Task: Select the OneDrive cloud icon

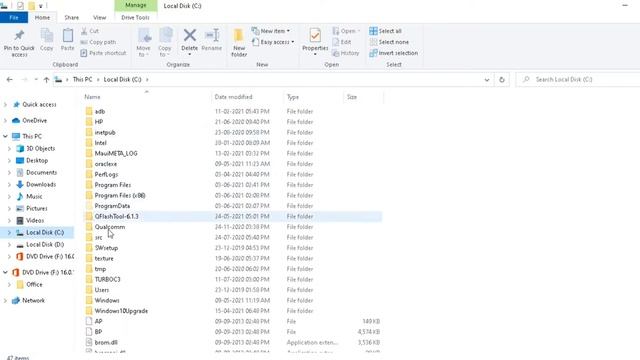Action: [x=16, y=120]
